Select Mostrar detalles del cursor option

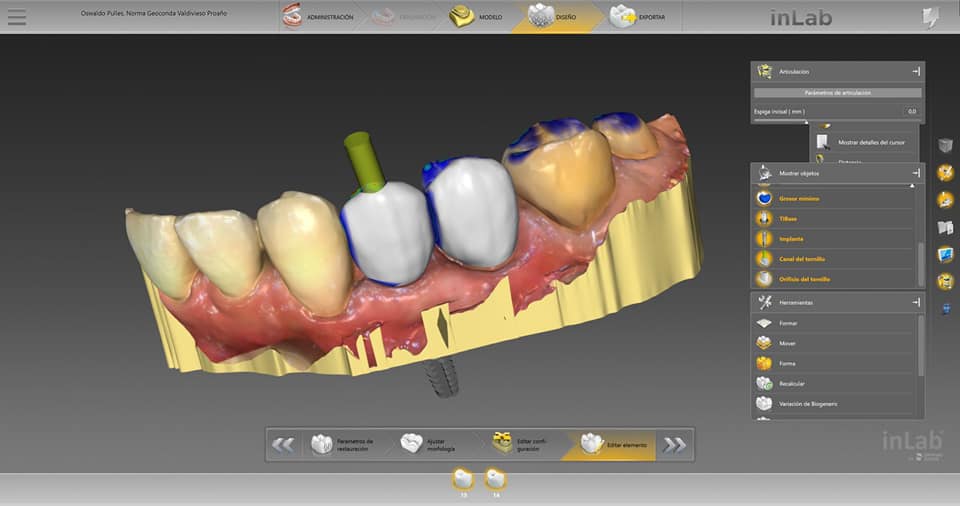pyautogui.click(x=864, y=142)
